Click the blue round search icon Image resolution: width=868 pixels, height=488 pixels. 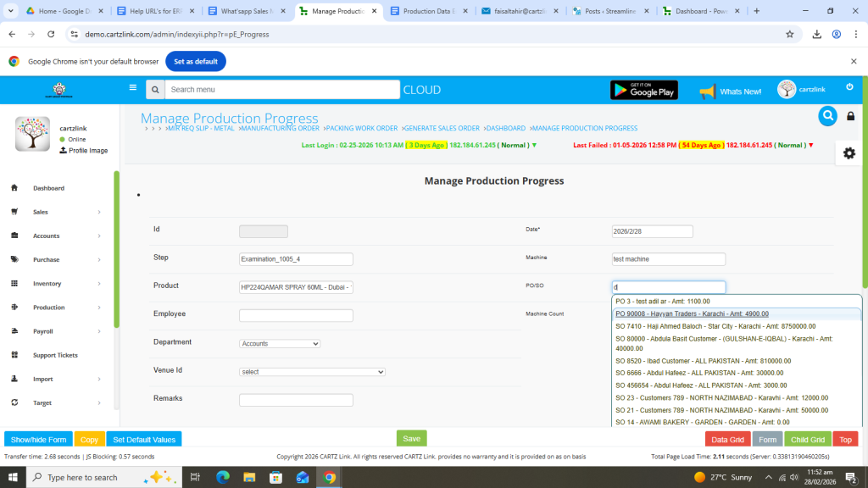[827, 116]
